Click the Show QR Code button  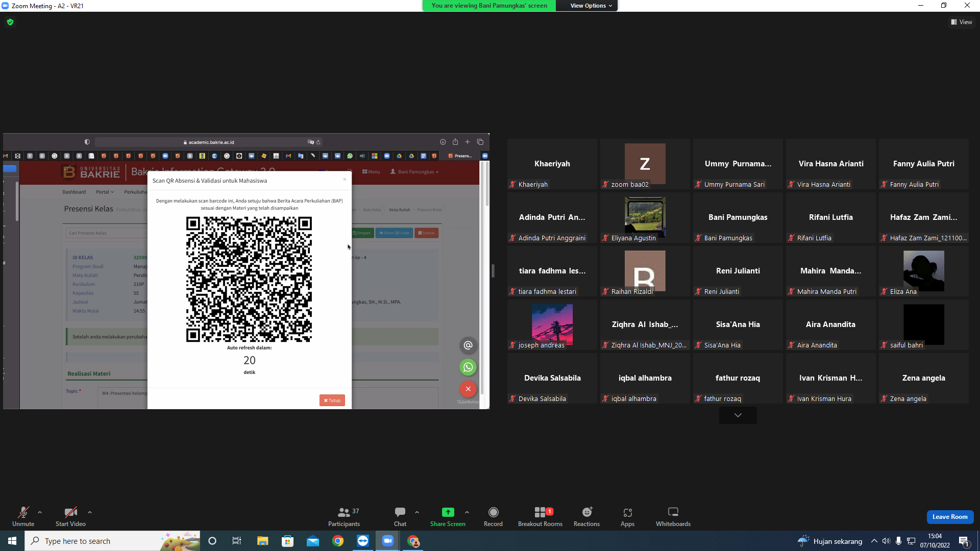tap(395, 233)
